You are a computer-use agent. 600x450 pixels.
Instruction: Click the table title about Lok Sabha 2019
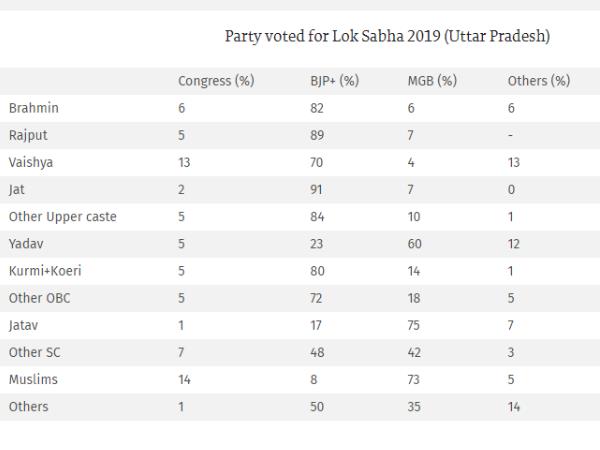point(388,36)
